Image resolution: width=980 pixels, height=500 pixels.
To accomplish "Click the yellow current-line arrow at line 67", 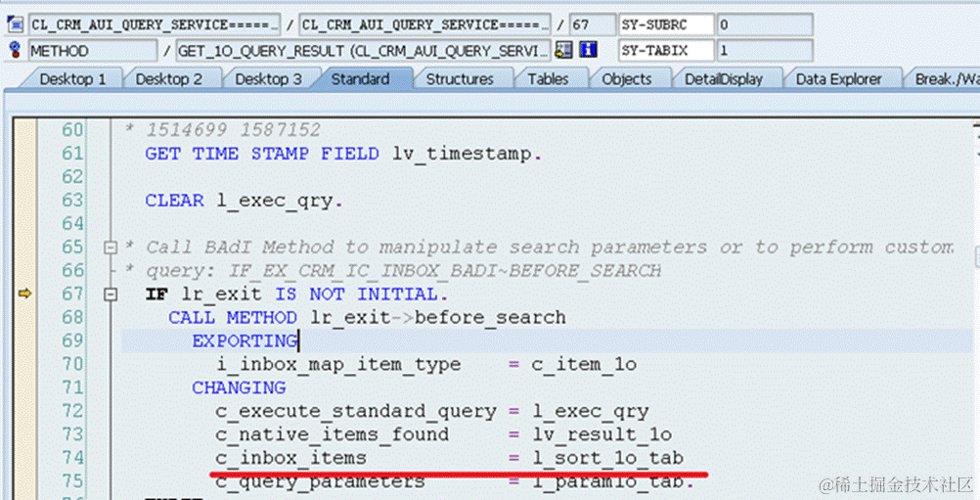I will [x=25, y=294].
